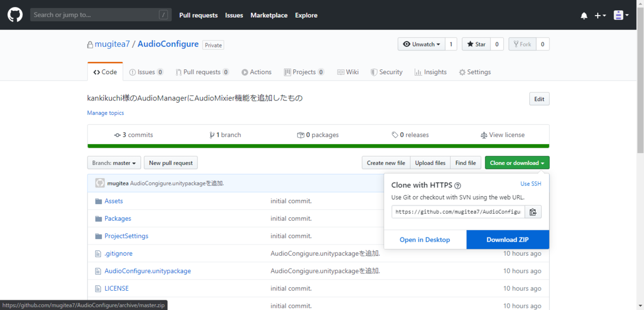Click the Manage topics link
Image resolution: width=644 pixels, height=310 pixels.
(106, 113)
